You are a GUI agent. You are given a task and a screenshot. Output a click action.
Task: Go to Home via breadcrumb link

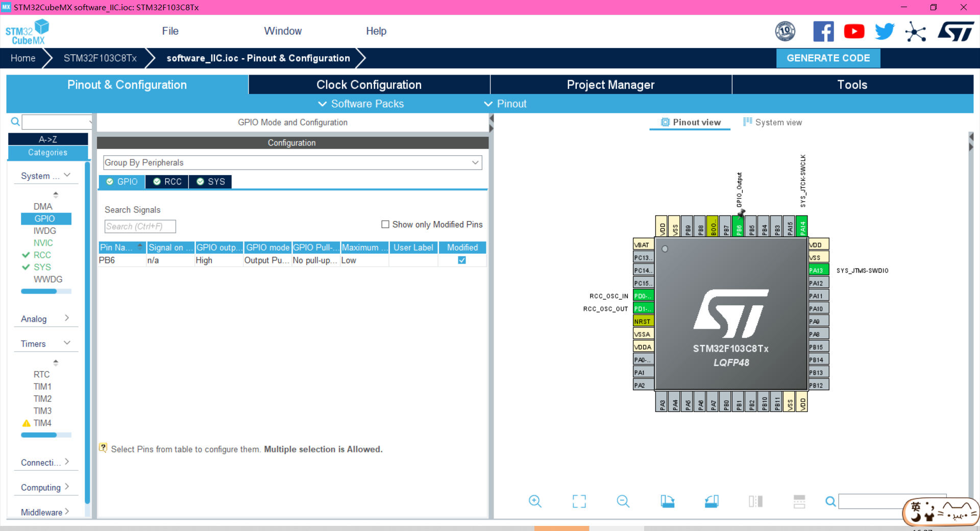click(22, 58)
